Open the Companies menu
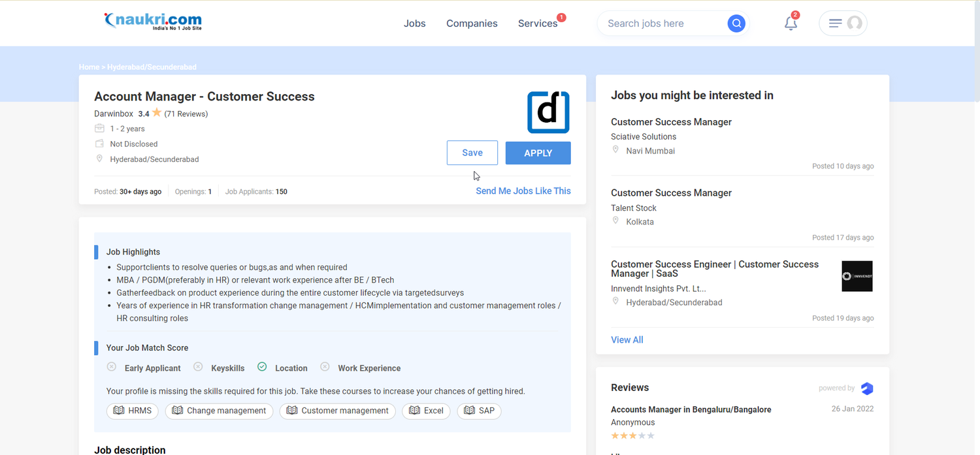The height and width of the screenshot is (455, 980). click(x=472, y=24)
